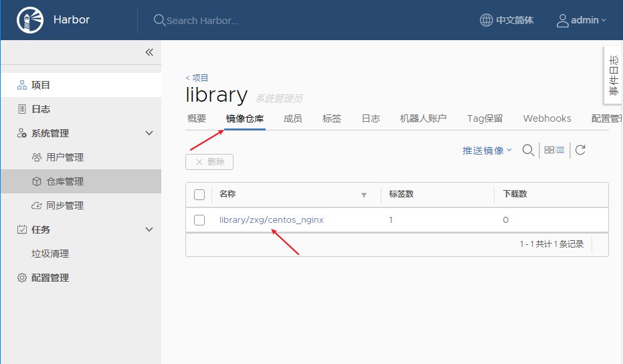Screen dimensions: 623x364
Task: Refresh the repository list
Action: tap(580, 150)
